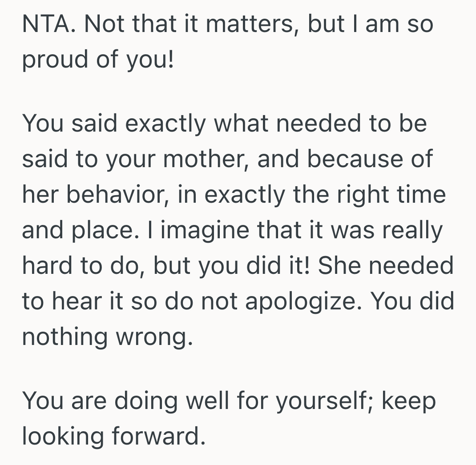This screenshot has height=465, width=476.
Task: Click the phrase "right time"
Action: (x=391, y=194)
